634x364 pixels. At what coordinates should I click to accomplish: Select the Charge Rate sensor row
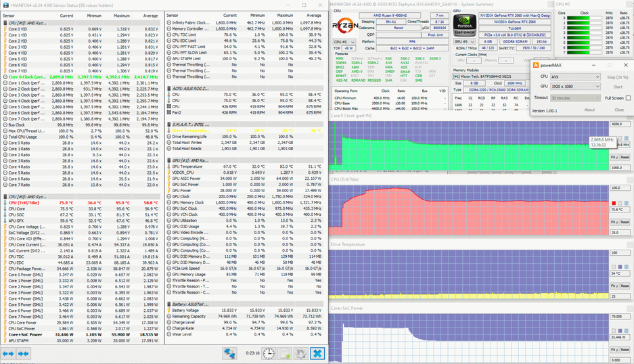click(245, 328)
